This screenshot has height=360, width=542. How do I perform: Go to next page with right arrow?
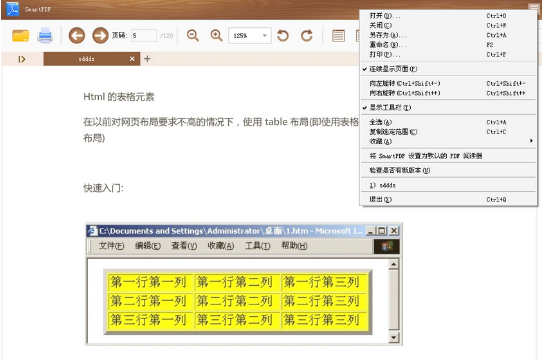(100, 35)
